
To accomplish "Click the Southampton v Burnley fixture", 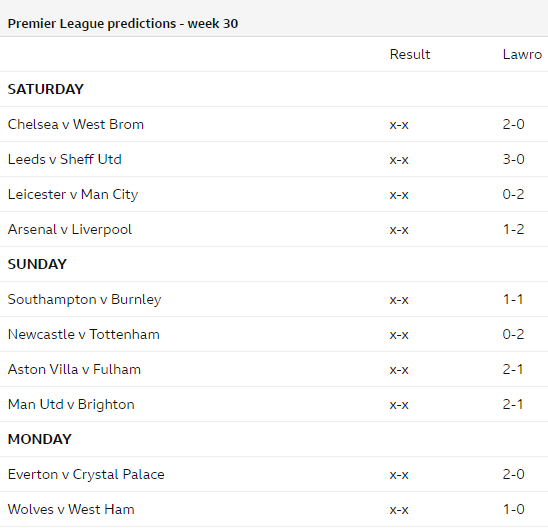I will coord(84,299).
